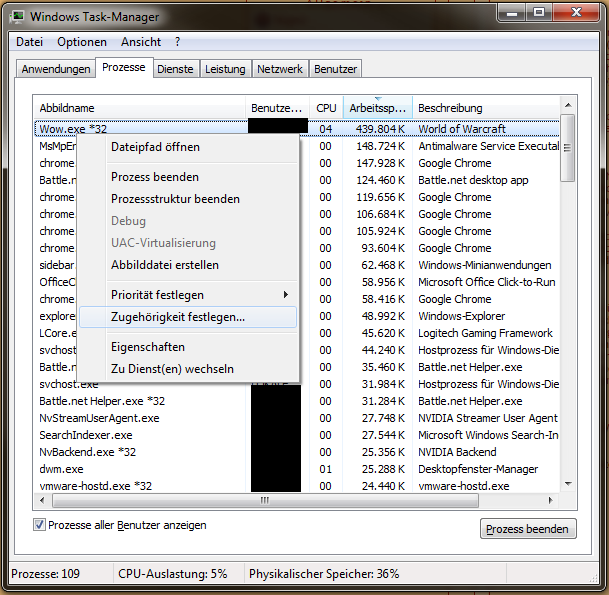Viewport: 609px width, 595px height.
Task: Switch to the Anwendungen tab
Action: coord(56,69)
